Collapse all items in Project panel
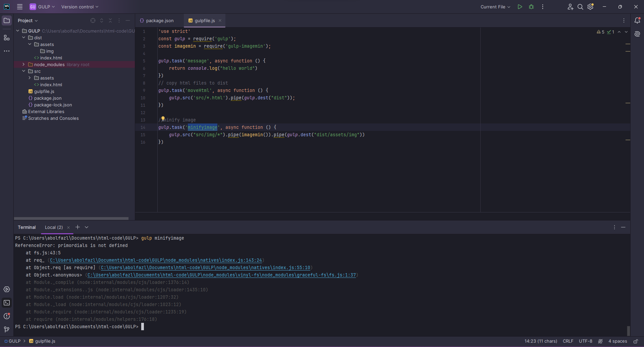Screen dimensions: 644x347 point(110,20)
